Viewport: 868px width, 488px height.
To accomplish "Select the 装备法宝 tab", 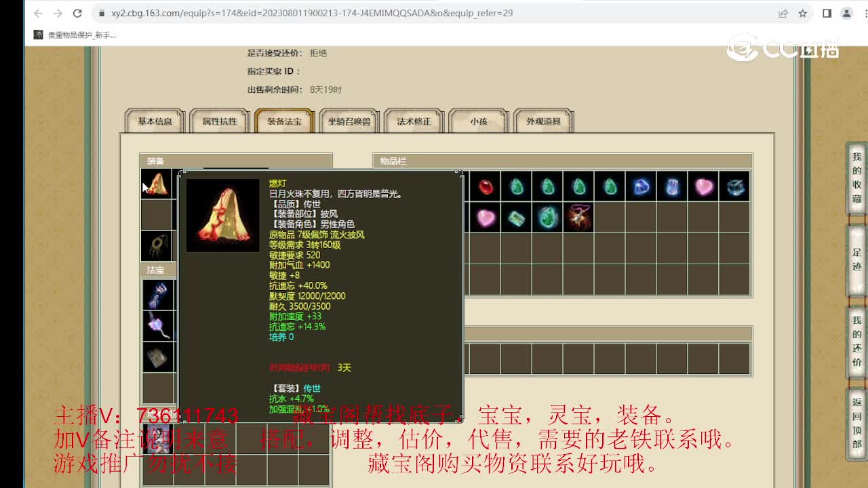I will (x=284, y=121).
